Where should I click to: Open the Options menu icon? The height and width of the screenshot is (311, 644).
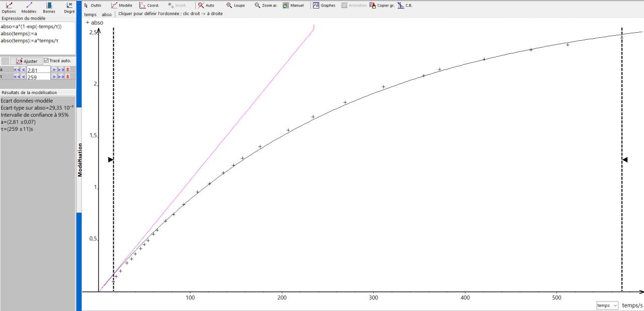(x=9, y=7)
